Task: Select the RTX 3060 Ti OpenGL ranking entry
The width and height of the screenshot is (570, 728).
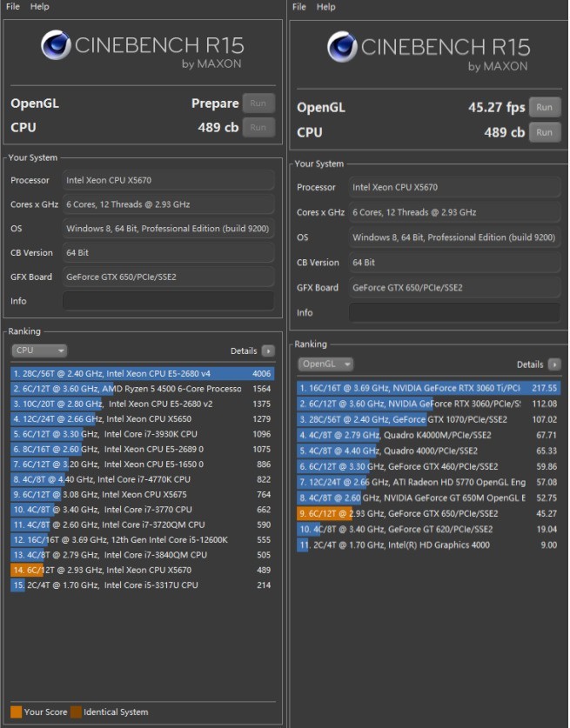Action: [428, 388]
